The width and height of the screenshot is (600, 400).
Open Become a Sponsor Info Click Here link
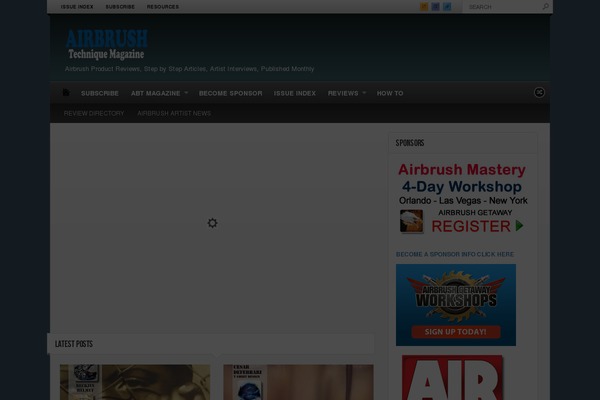coord(455,254)
